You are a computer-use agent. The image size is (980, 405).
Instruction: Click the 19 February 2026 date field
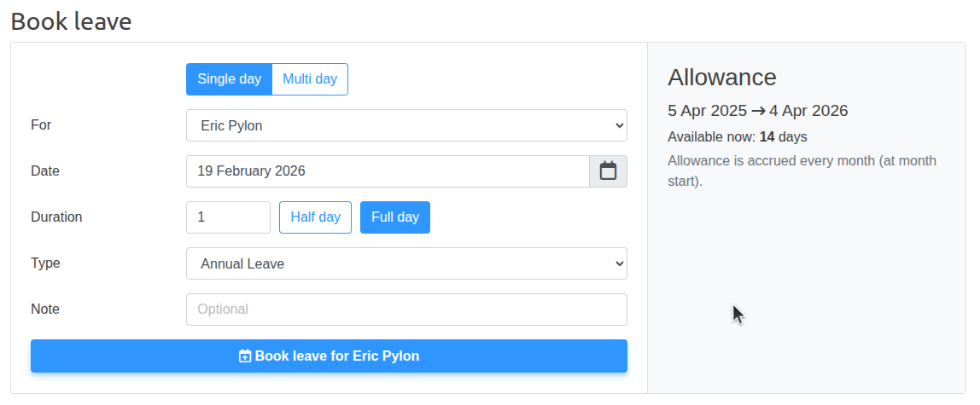pyautogui.click(x=388, y=171)
